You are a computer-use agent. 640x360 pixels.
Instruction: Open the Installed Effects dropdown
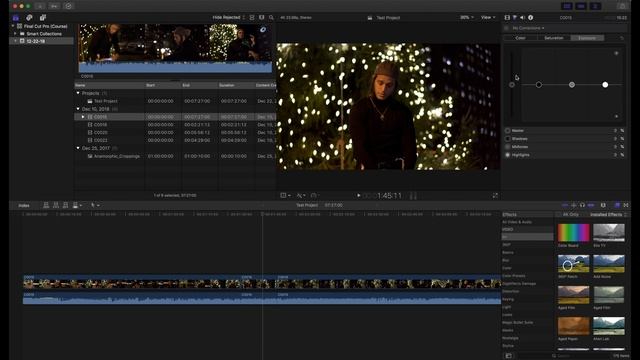pos(608,215)
